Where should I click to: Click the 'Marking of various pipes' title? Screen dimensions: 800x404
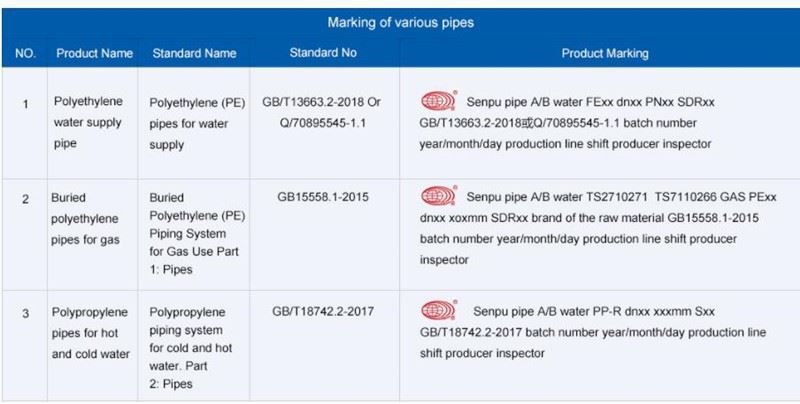pos(401,22)
